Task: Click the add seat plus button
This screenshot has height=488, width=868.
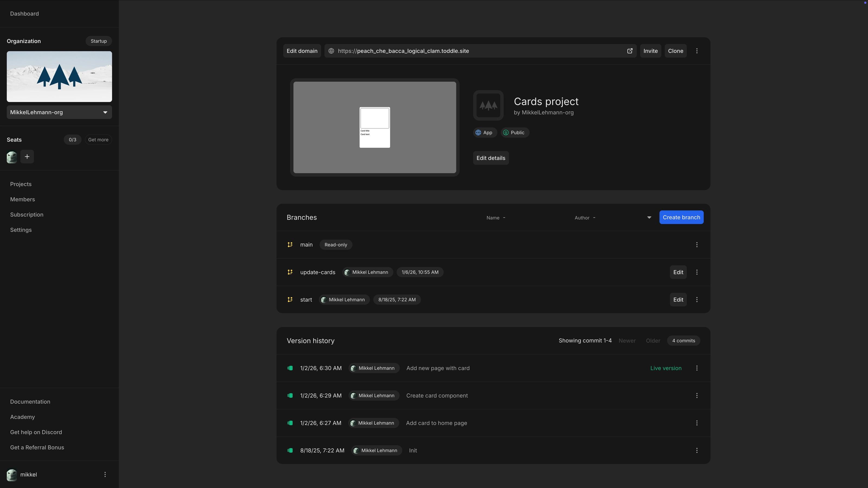Action: coord(27,157)
